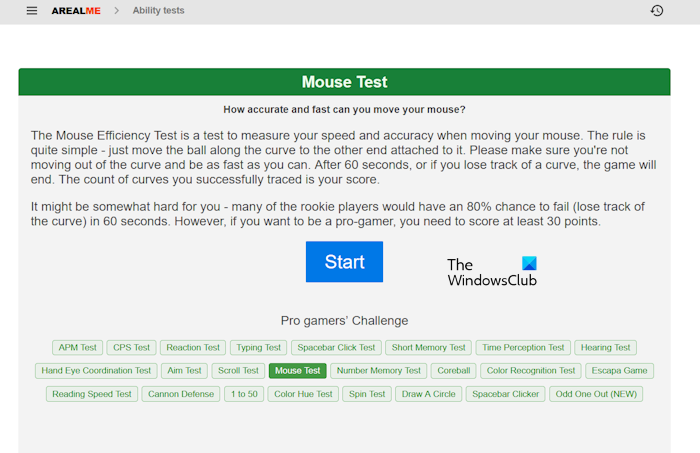Open the APM Test link
This screenshot has height=453, width=700.
tap(77, 348)
